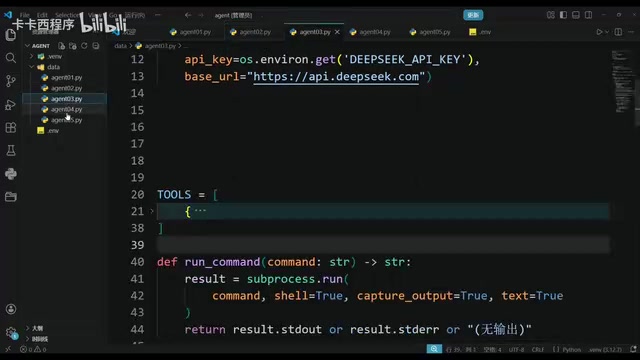The image size is (640, 360).
Task: Create a new file in AGENT explorer
Action: click(61, 46)
